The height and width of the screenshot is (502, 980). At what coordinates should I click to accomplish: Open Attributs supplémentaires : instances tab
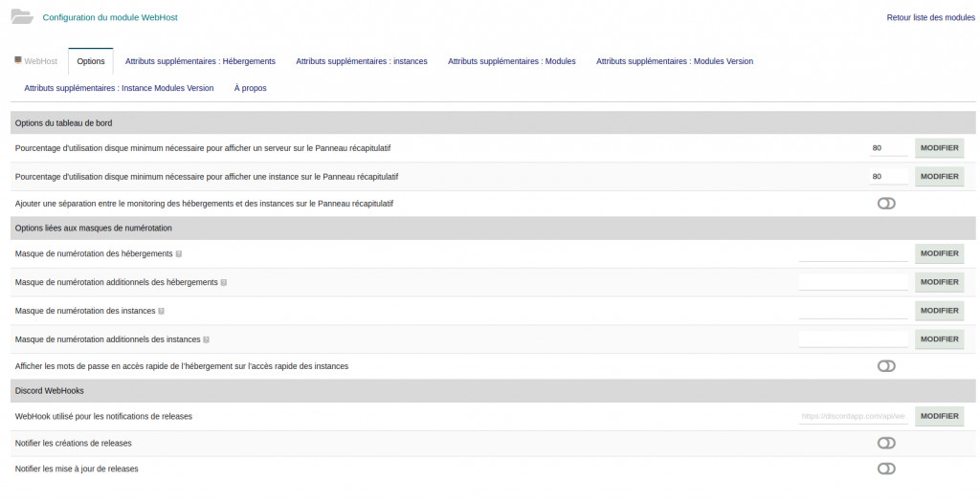(x=361, y=61)
